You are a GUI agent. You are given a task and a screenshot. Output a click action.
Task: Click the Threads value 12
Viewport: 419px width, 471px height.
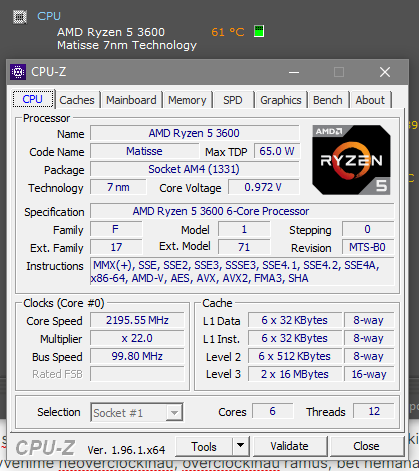(374, 411)
